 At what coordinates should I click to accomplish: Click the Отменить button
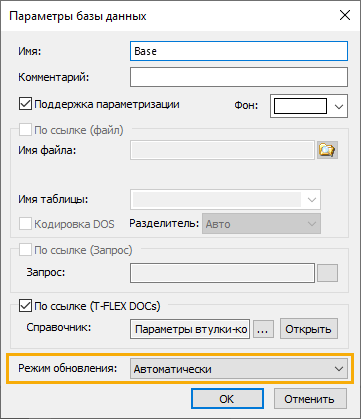(x=310, y=399)
